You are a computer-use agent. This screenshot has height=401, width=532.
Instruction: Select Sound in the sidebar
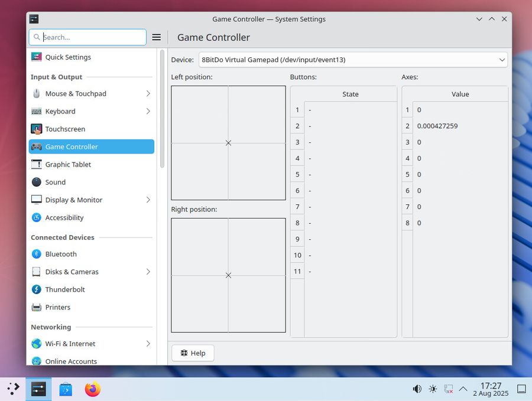tap(91, 182)
